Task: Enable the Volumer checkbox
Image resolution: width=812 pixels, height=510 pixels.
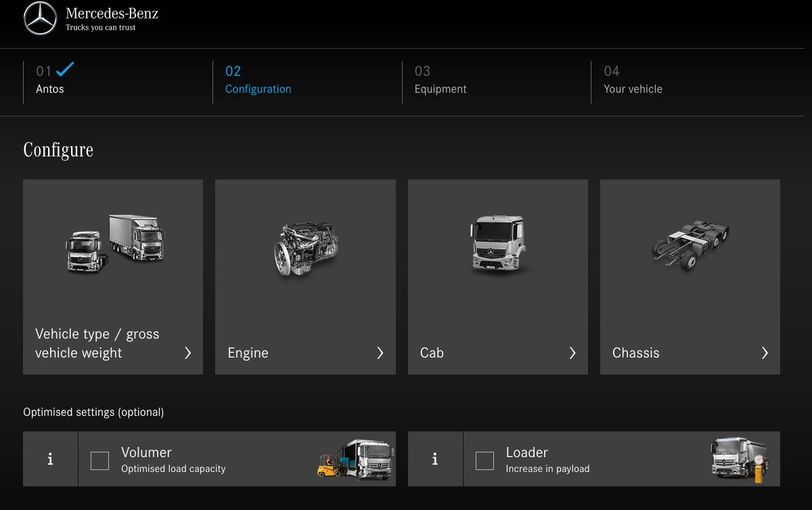Action: [x=99, y=461]
